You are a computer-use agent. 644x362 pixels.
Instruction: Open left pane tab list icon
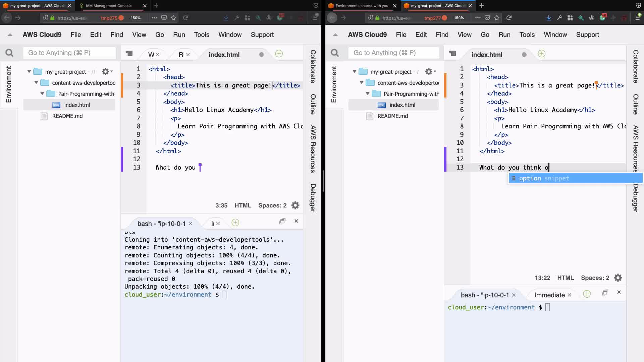[129, 54]
